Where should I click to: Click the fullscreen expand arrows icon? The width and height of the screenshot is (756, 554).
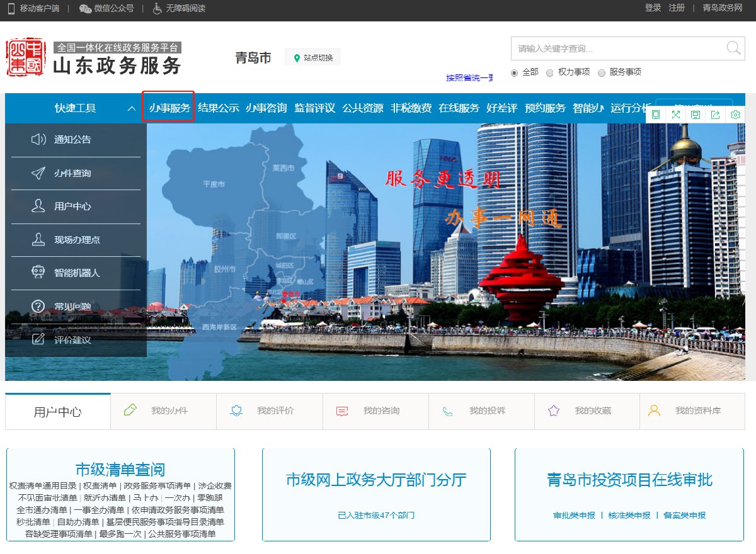pos(676,115)
